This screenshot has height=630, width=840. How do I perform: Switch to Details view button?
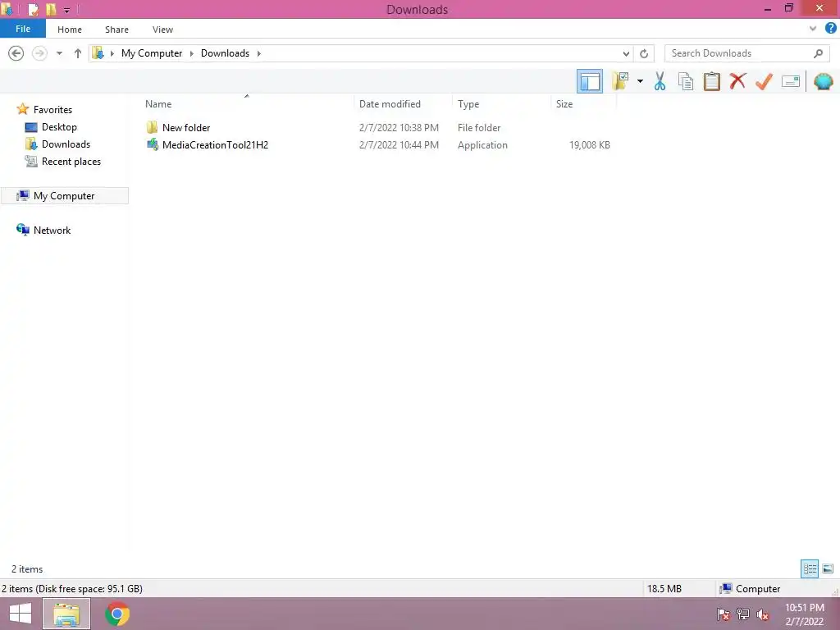(810, 568)
